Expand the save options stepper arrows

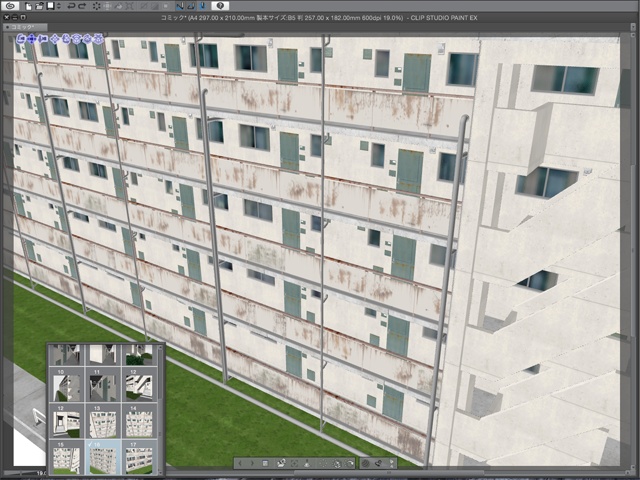[58, 6]
